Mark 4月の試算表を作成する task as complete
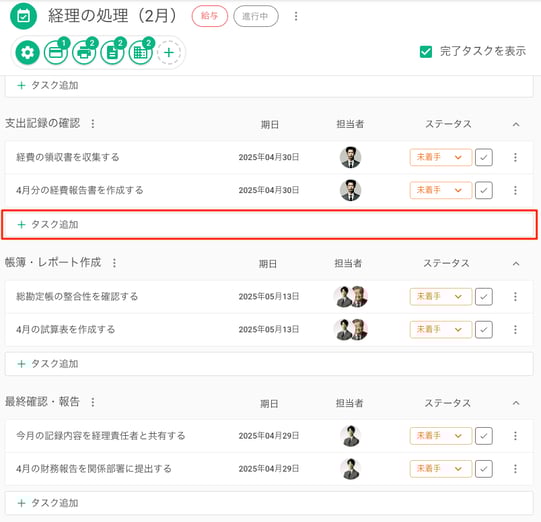 click(484, 329)
